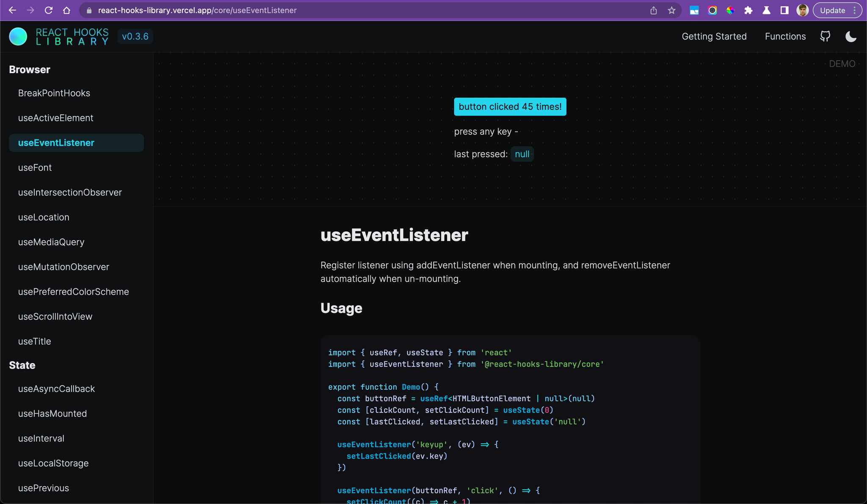Click the 'last pressed:' label
The height and width of the screenshot is (504, 867).
click(x=480, y=154)
